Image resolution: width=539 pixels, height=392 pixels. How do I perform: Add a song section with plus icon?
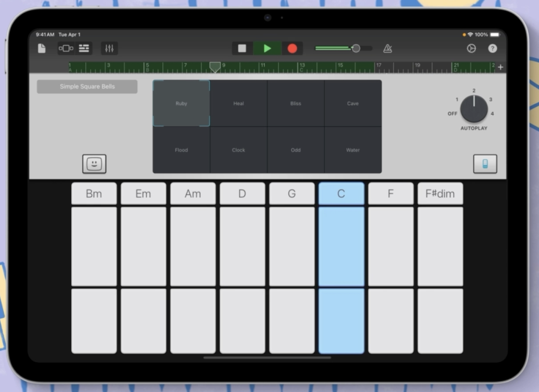coord(500,67)
